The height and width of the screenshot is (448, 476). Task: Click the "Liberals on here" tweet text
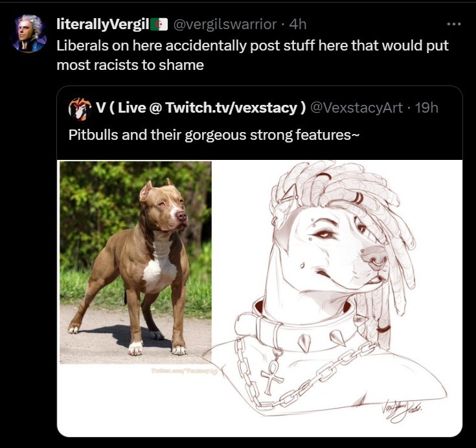click(253, 56)
